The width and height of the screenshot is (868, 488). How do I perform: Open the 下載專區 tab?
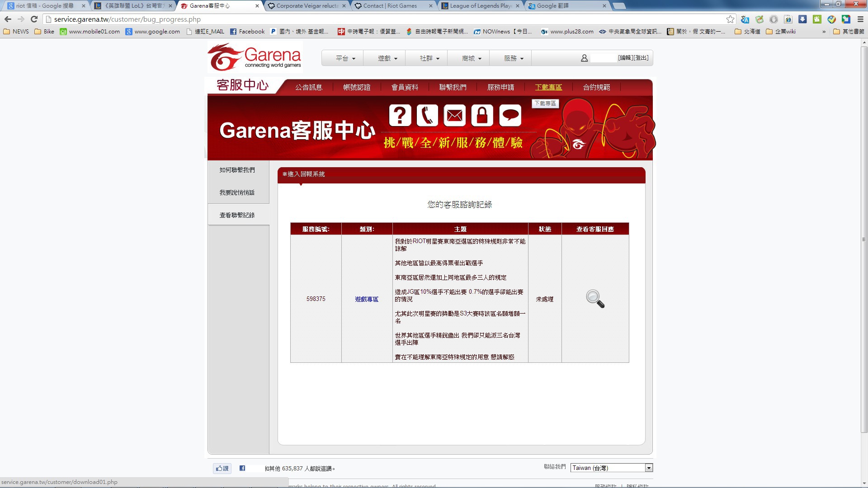pyautogui.click(x=548, y=87)
